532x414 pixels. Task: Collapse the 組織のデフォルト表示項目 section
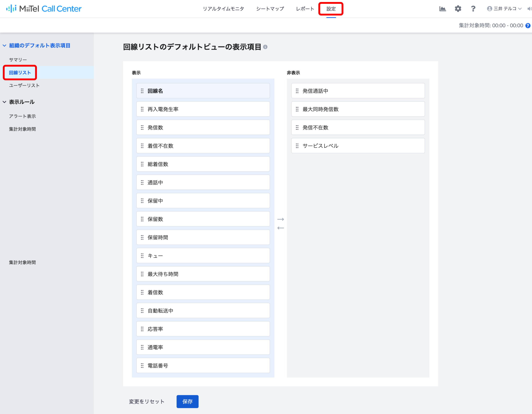coord(4,46)
